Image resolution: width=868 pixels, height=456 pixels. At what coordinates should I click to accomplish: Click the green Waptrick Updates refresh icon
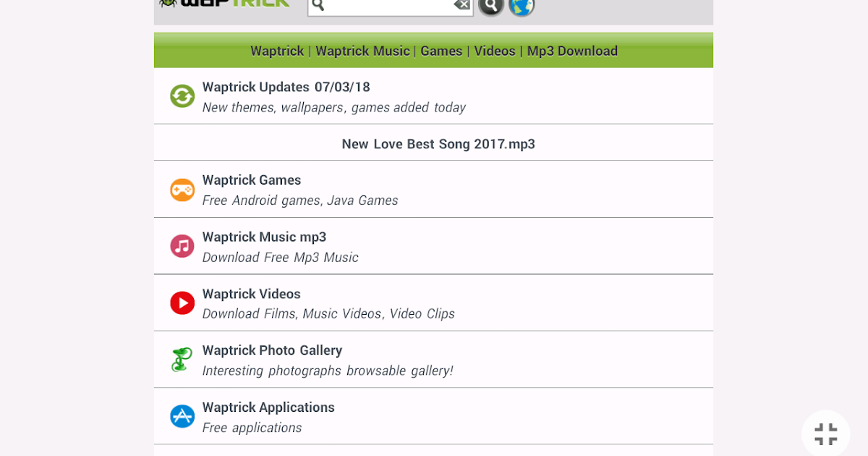point(182,96)
